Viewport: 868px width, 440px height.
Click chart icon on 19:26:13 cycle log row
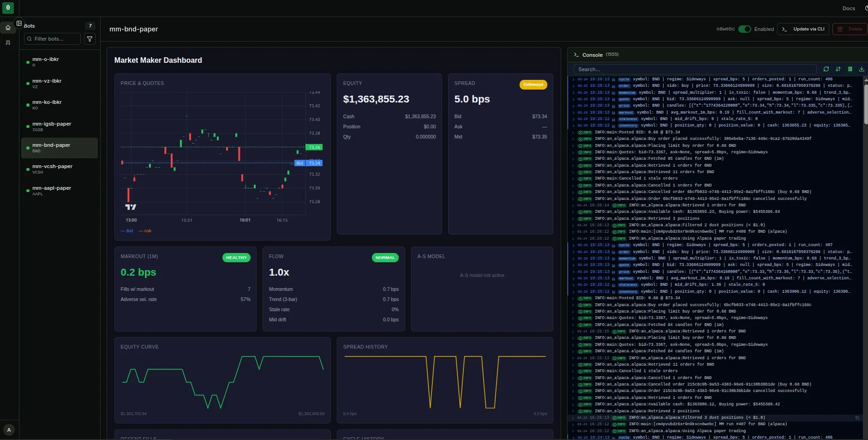pos(614,79)
